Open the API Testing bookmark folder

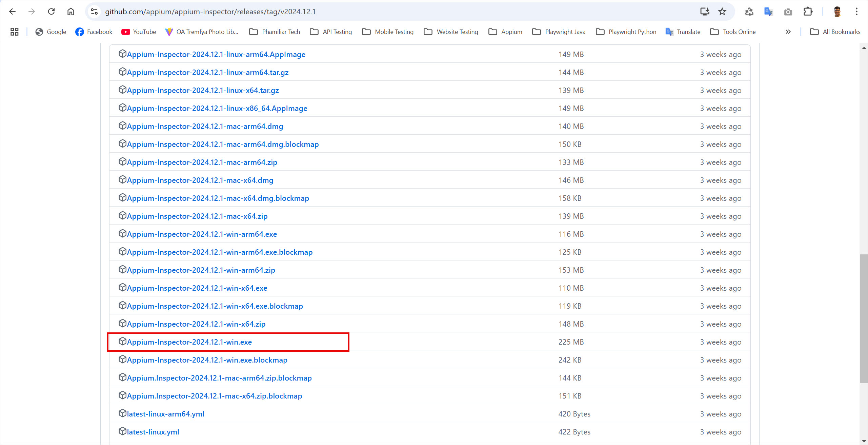coord(331,32)
